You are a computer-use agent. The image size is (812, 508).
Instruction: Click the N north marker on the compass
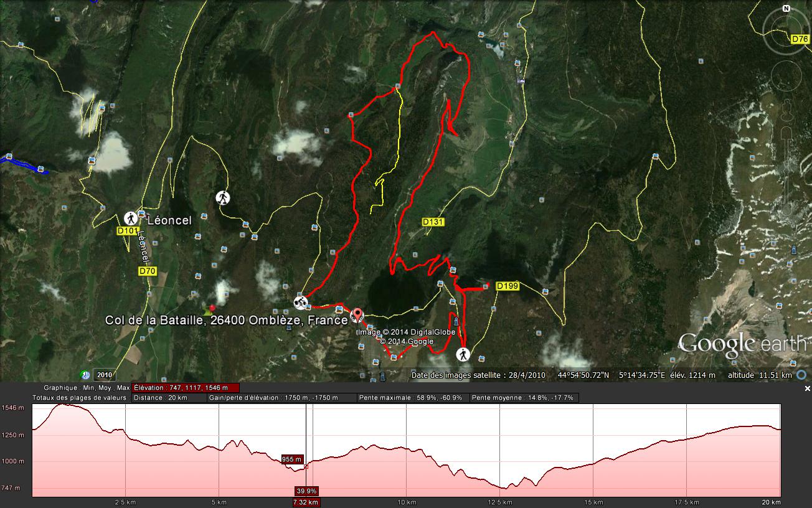tap(786, 9)
